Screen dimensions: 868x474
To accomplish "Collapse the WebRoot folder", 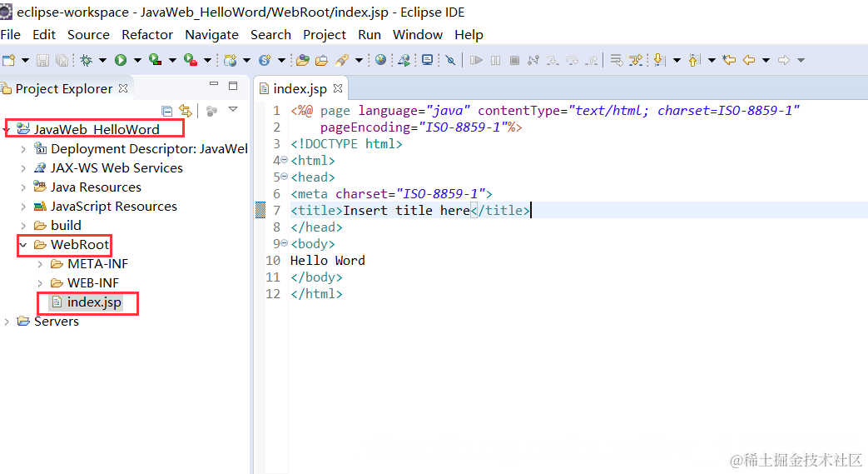I will tap(23, 244).
